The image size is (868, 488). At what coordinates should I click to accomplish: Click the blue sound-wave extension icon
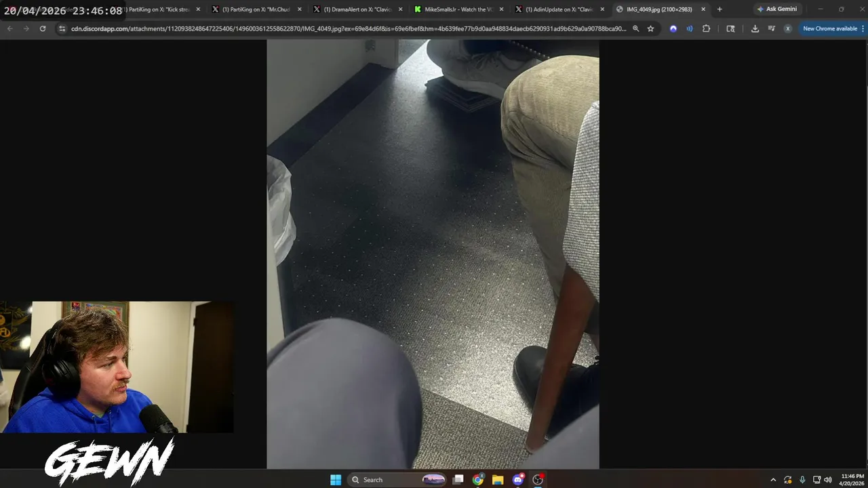689,28
